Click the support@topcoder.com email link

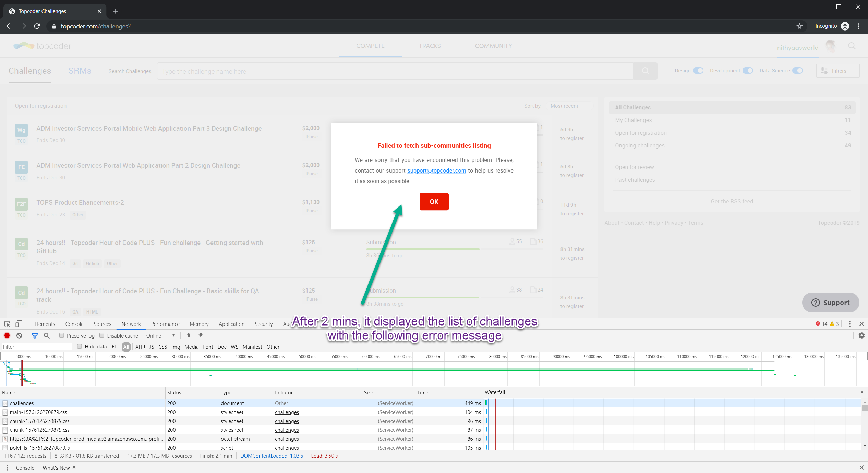[436, 170]
